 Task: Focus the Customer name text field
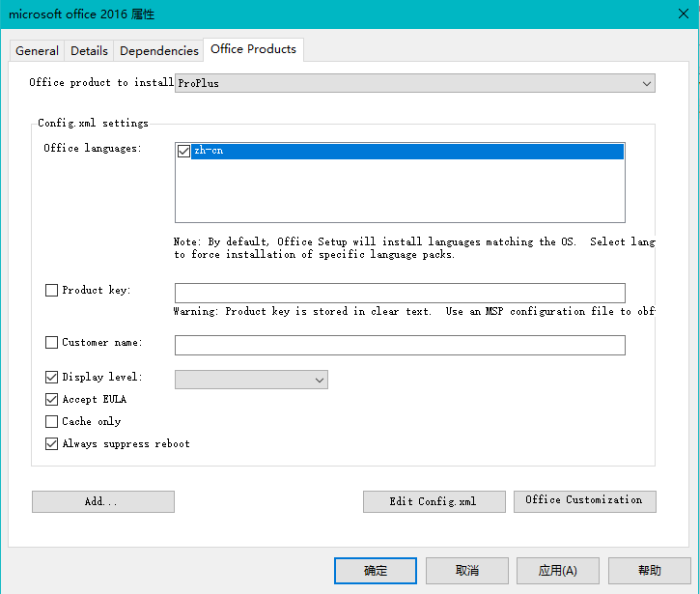(400, 345)
